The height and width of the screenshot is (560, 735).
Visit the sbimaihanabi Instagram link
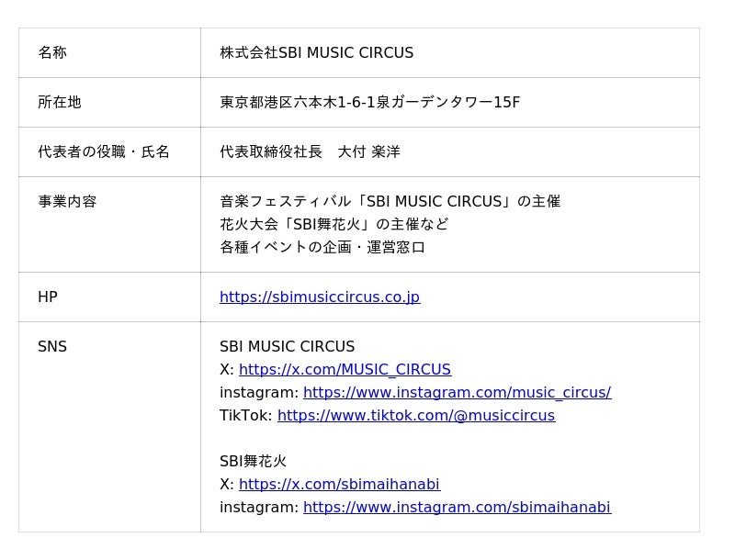pyautogui.click(x=457, y=508)
